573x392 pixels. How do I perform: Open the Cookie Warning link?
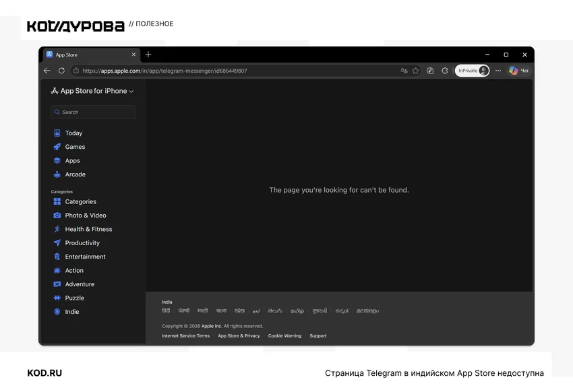tap(284, 336)
